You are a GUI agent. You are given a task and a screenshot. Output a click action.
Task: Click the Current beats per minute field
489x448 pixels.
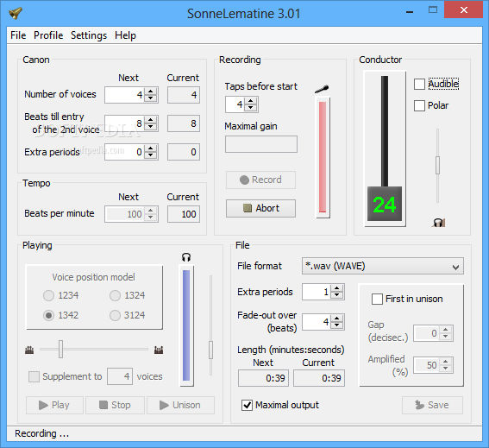184,214
